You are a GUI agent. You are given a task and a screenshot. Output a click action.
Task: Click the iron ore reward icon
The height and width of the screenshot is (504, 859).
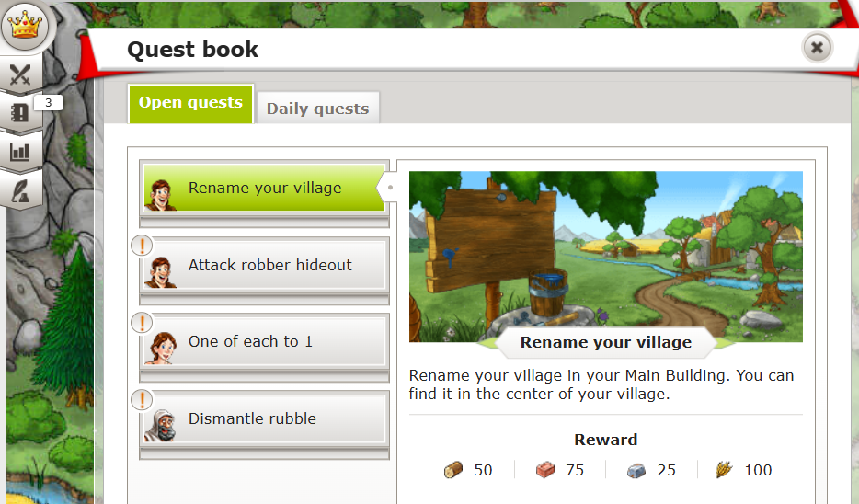636,470
